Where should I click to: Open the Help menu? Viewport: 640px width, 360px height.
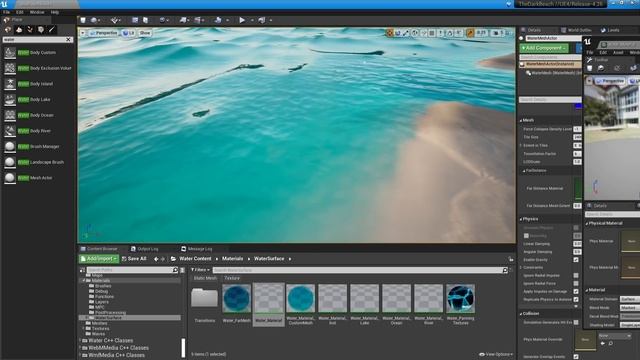pyautogui.click(x=55, y=12)
